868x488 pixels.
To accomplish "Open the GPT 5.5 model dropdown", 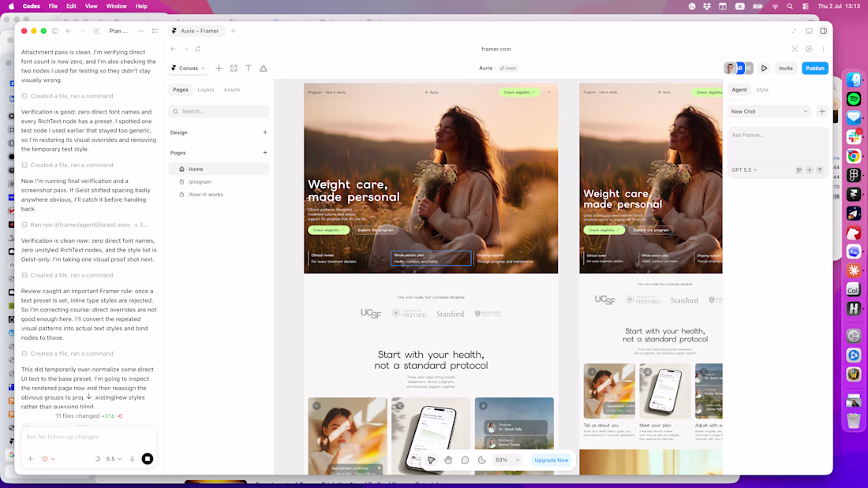I will 744,169.
